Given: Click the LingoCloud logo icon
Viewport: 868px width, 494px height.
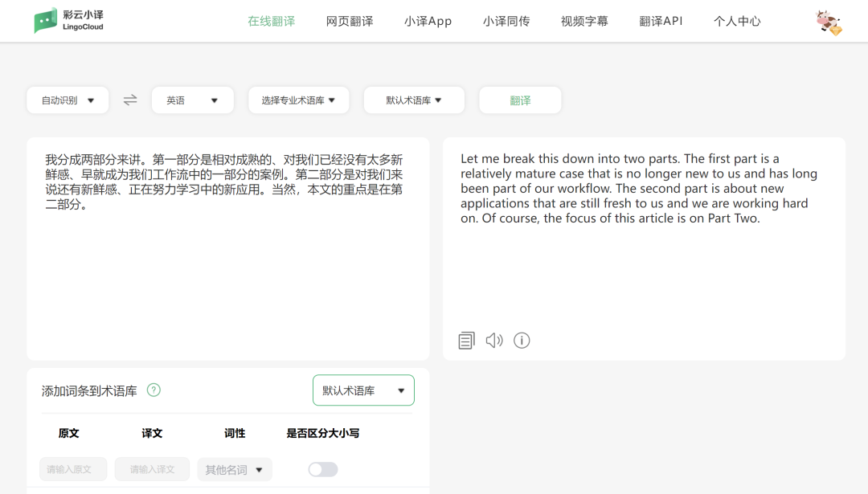Looking at the screenshot, I should (45, 20).
